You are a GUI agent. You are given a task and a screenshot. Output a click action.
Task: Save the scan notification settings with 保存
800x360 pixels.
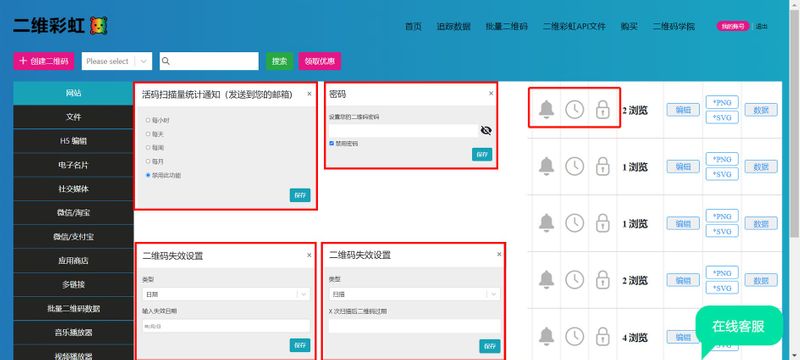pyautogui.click(x=300, y=195)
